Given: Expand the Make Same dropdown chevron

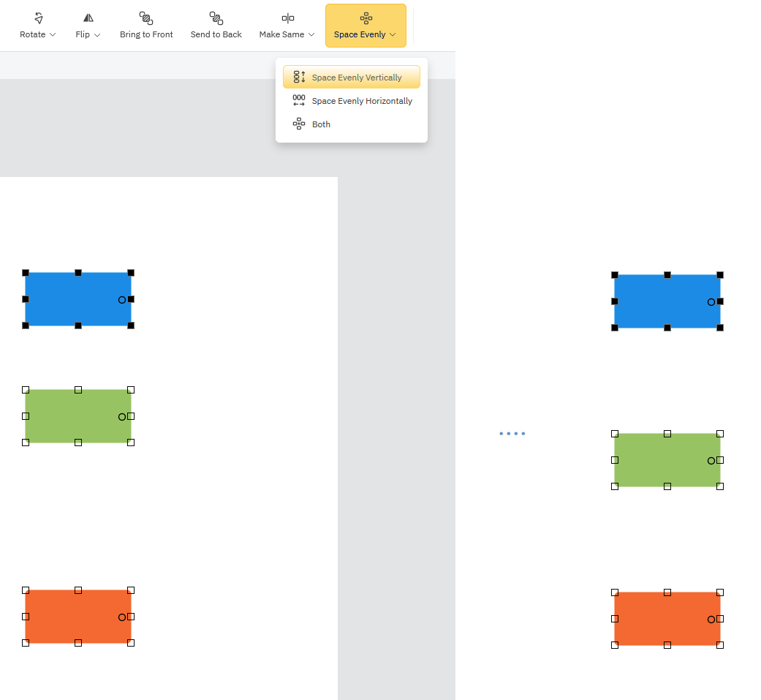Looking at the screenshot, I should pos(311,35).
